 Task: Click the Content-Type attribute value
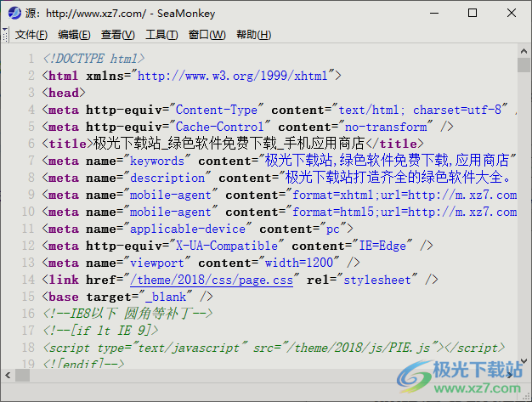click(x=217, y=110)
